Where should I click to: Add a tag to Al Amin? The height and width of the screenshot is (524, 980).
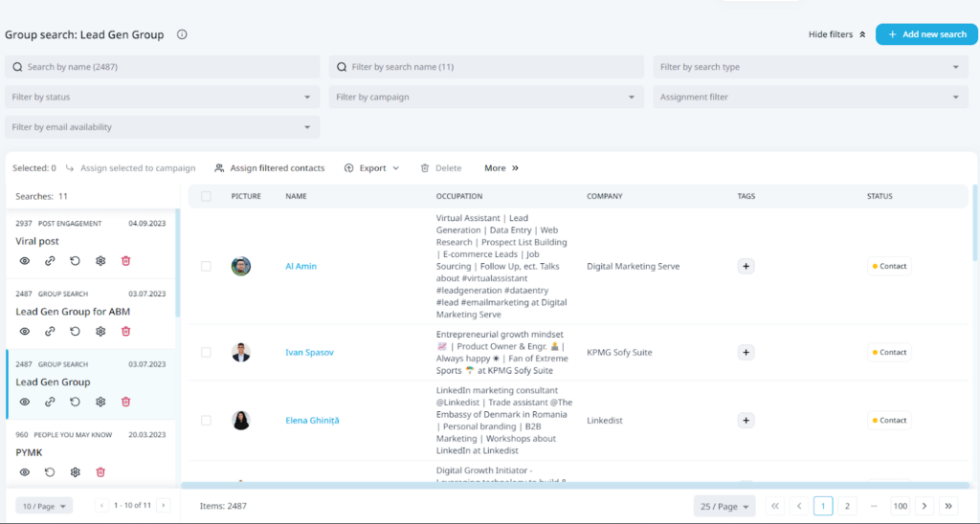pyautogui.click(x=746, y=266)
